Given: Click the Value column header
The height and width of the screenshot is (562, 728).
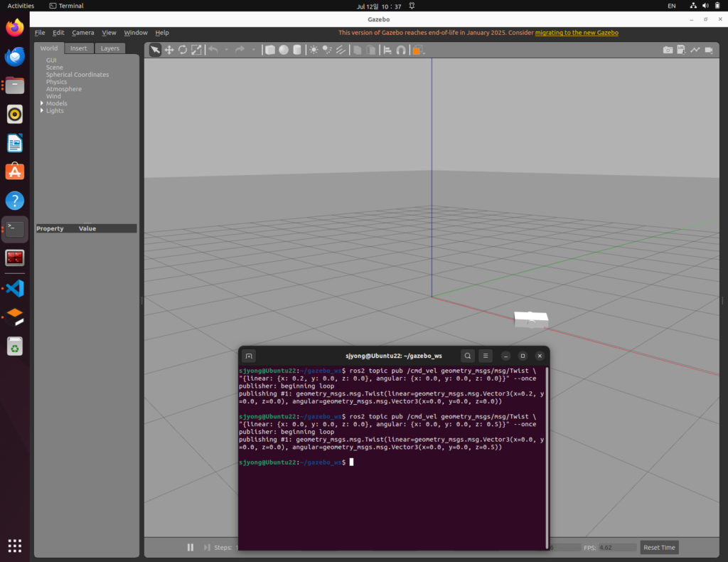Looking at the screenshot, I should (x=87, y=228).
